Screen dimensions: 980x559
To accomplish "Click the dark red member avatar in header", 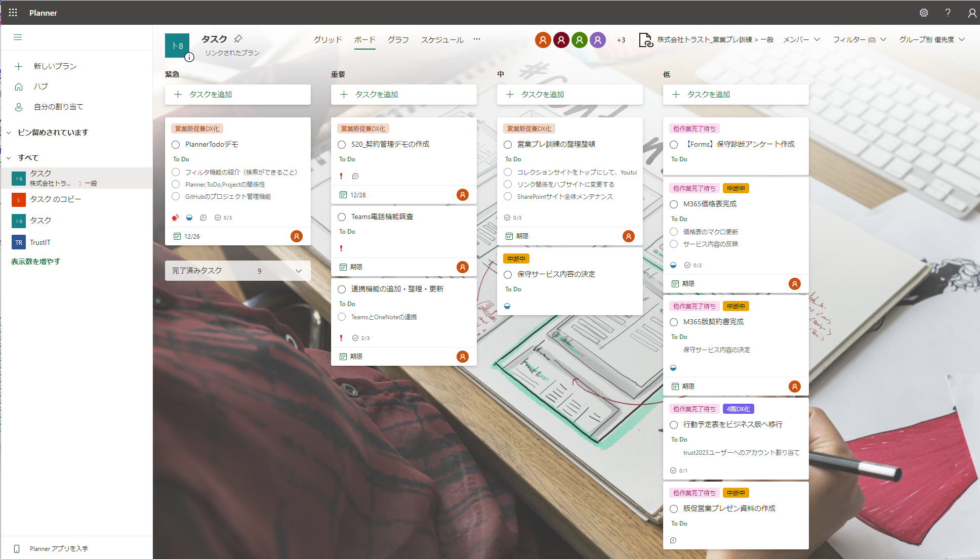I will click(561, 40).
